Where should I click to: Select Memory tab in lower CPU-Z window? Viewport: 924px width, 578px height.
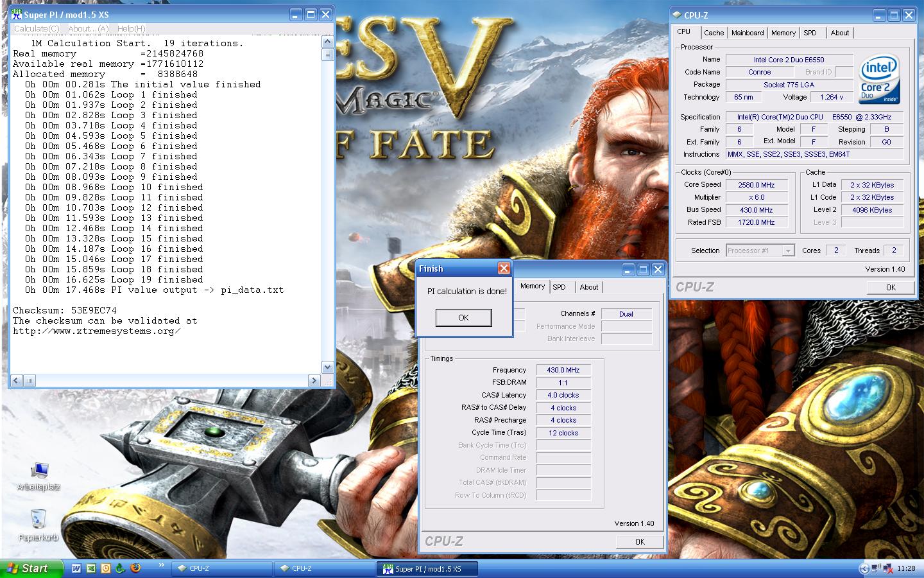click(x=533, y=286)
